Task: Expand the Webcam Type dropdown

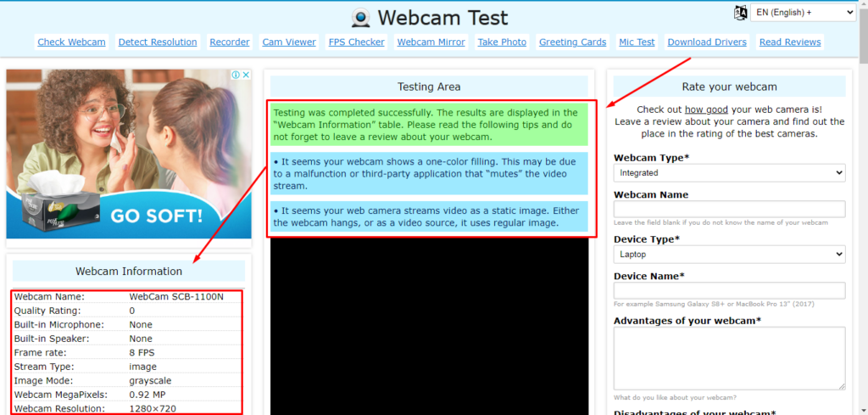Action: [x=729, y=173]
